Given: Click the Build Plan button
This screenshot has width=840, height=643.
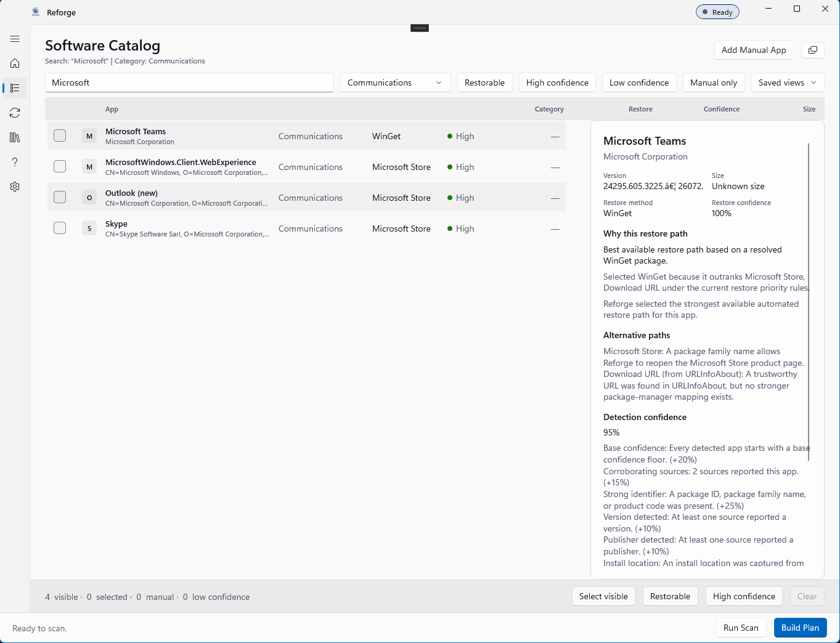Looking at the screenshot, I should pos(800,628).
